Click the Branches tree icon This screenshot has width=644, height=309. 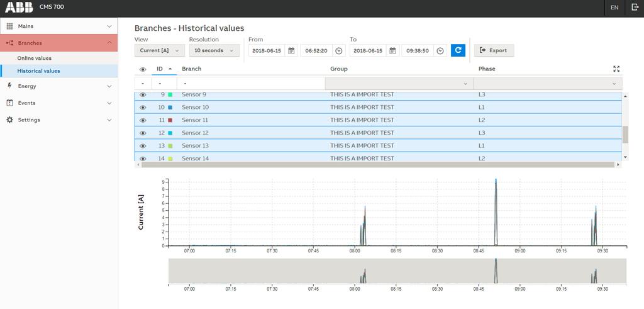(10, 43)
